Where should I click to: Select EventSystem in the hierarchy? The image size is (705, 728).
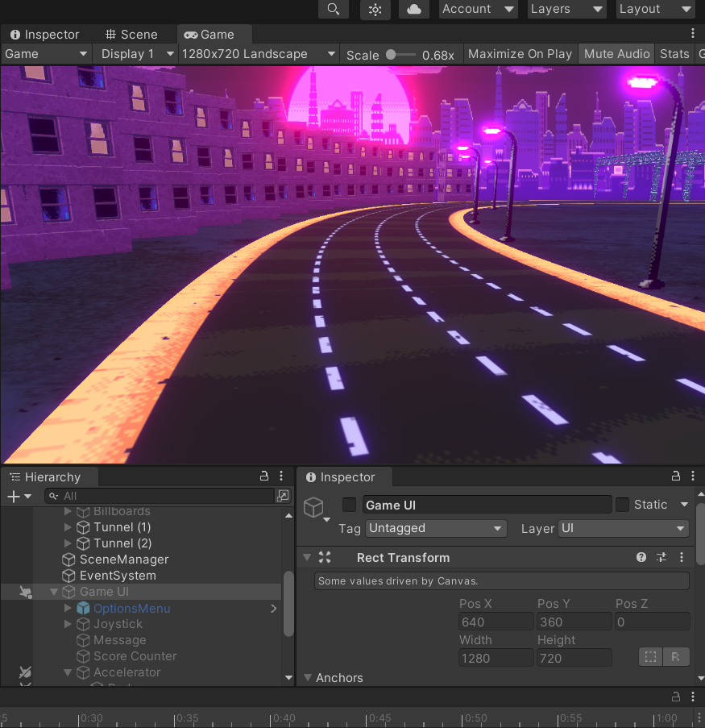pyautogui.click(x=118, y=576)
